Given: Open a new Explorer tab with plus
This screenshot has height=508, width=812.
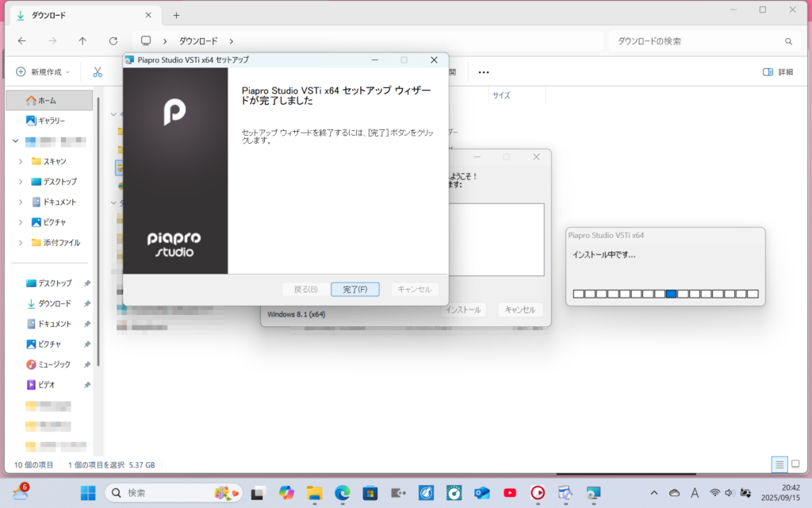Looking at the screenshot, I should point(176,15).
